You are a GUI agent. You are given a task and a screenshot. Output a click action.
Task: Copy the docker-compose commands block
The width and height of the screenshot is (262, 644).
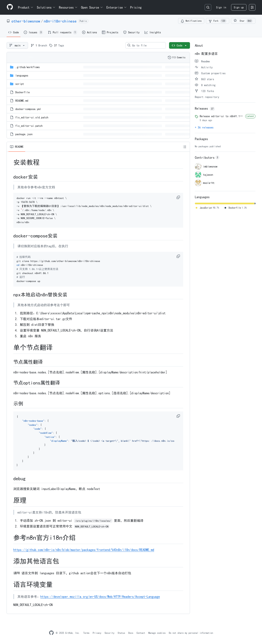point(178,256)
